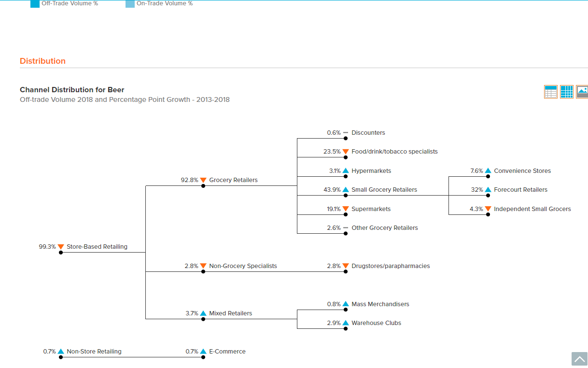Switch to table view icon
588x368 pixels.
550,92
